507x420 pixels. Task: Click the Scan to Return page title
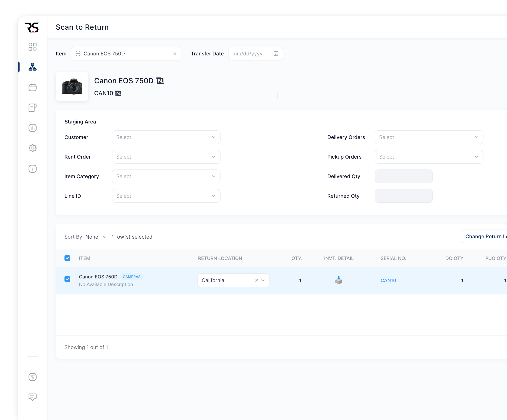click(82, 27)
